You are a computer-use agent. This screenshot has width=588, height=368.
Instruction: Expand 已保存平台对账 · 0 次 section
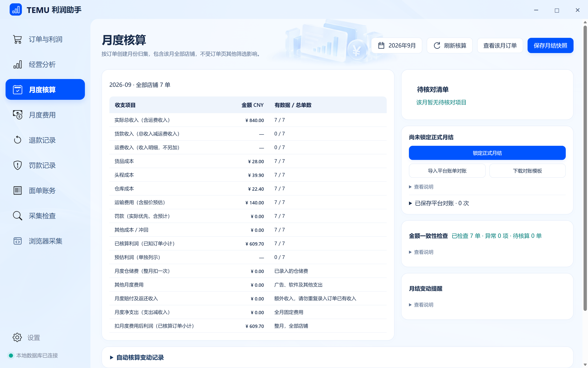[x=439, y=203]
